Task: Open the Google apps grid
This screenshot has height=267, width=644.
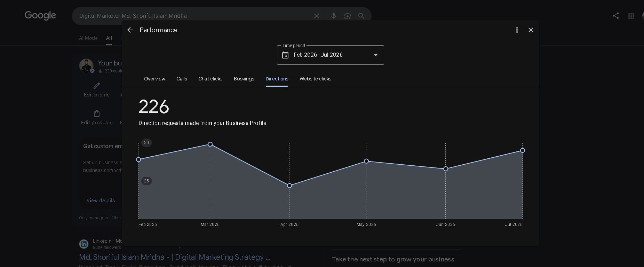Action: 631,16
